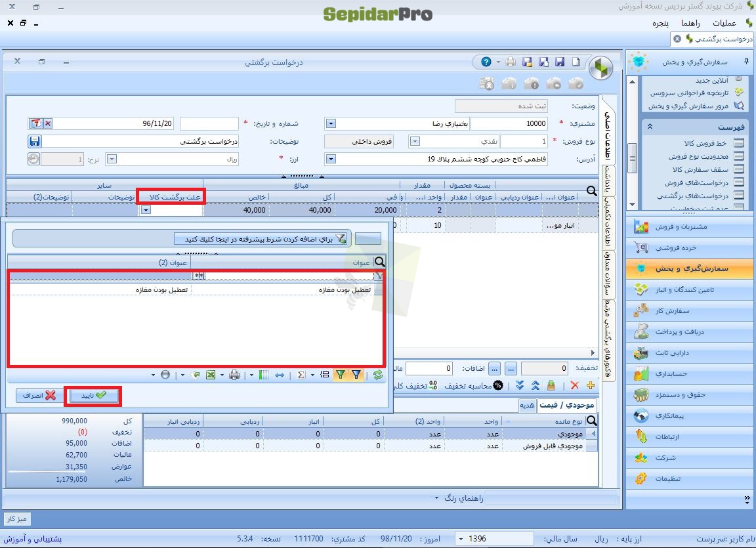Open the عملیات menu
This screenshot has height=548, width=756.
point(724,23)
